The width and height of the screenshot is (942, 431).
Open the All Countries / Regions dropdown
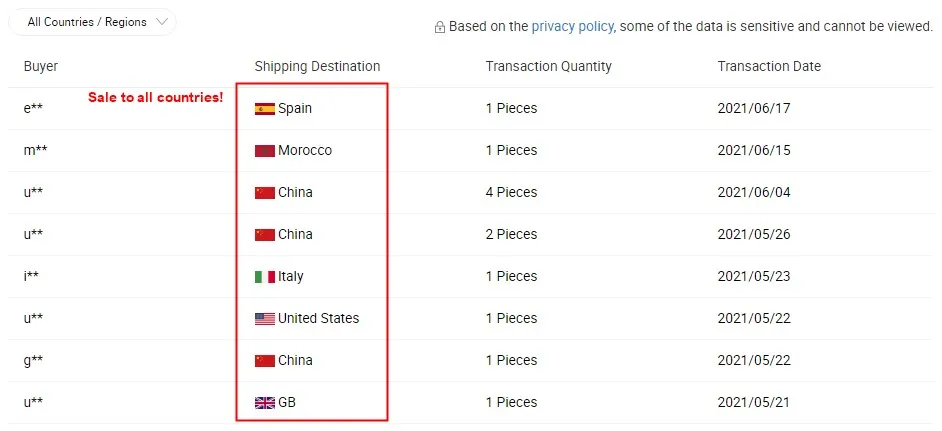point(92,22)
